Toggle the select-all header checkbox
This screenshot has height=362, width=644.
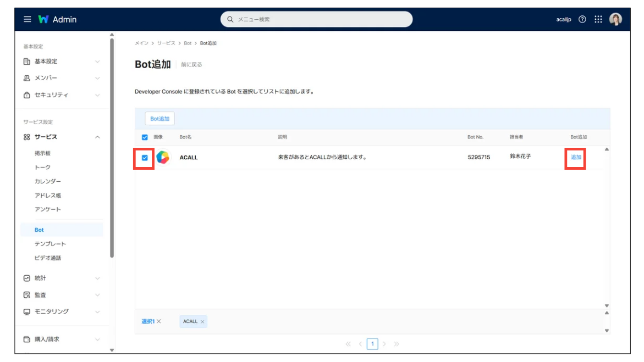[x=145, y=137]
